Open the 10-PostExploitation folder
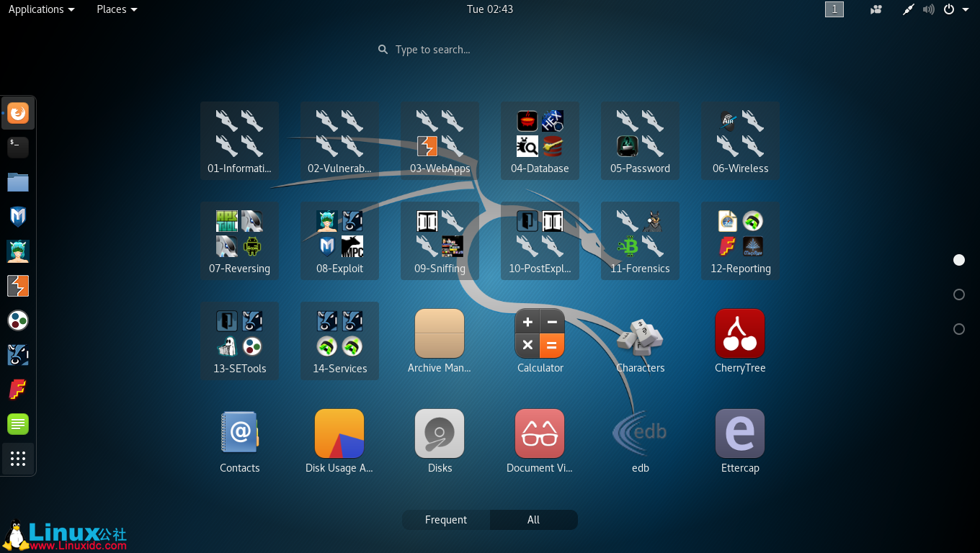 tap(540, 240)
